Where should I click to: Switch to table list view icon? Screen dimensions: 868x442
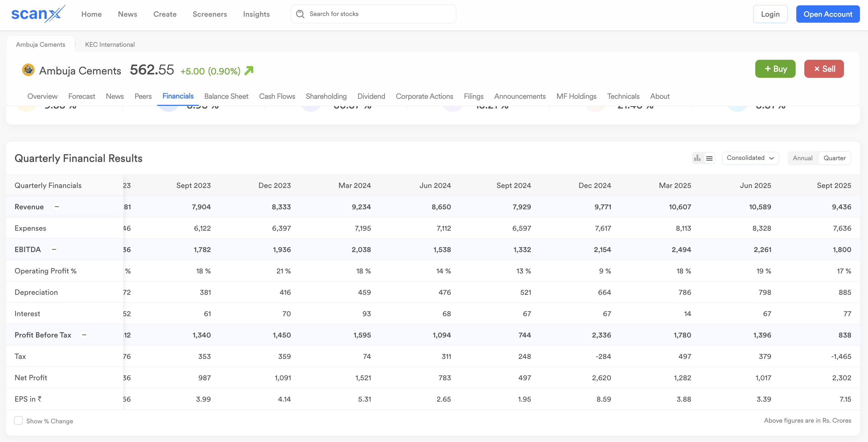coord(709,158)
